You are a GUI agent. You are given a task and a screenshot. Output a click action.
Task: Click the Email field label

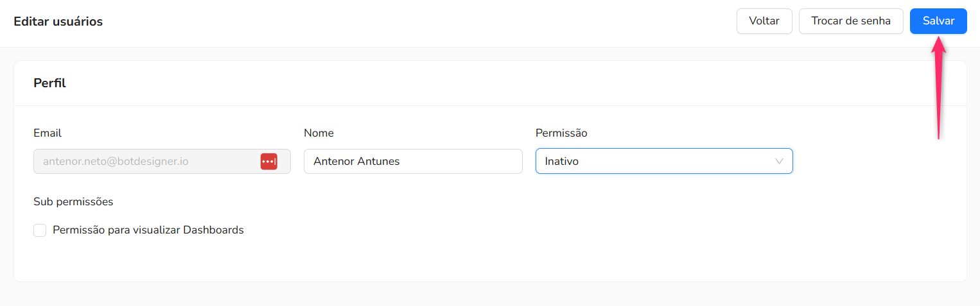[x=48, y=133]
